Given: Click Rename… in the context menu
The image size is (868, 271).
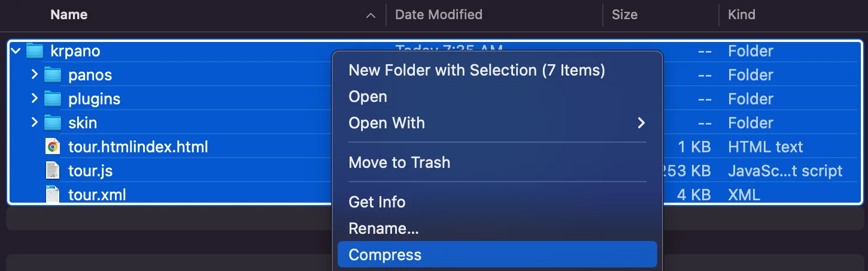Looking at the screenshot, I should click(384, 228).
